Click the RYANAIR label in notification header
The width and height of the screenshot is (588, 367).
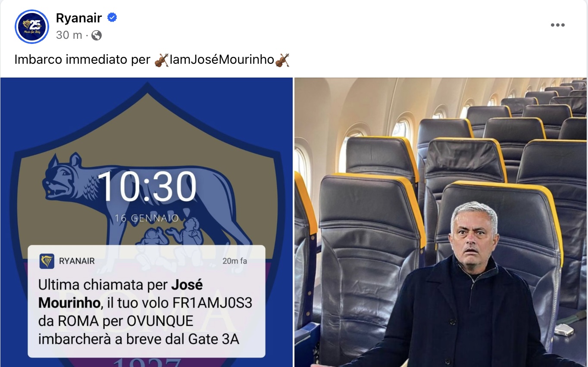77,261
